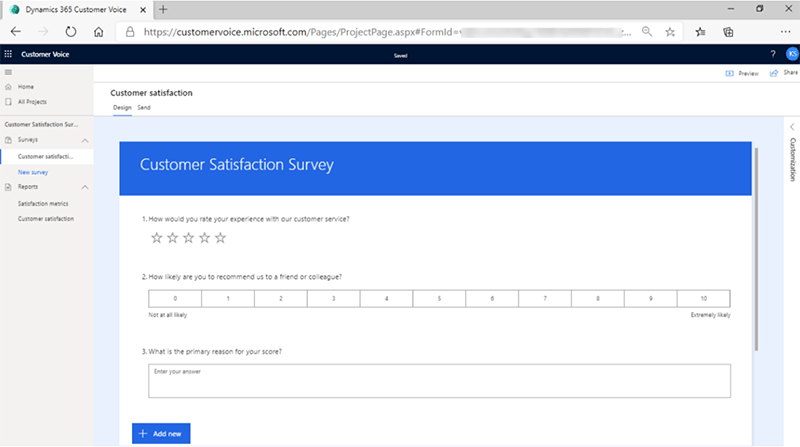The width and height of the screenshot is (800, 447).
Task: Select score 10 on the recommendation scale
Action: tap(704, 299)
